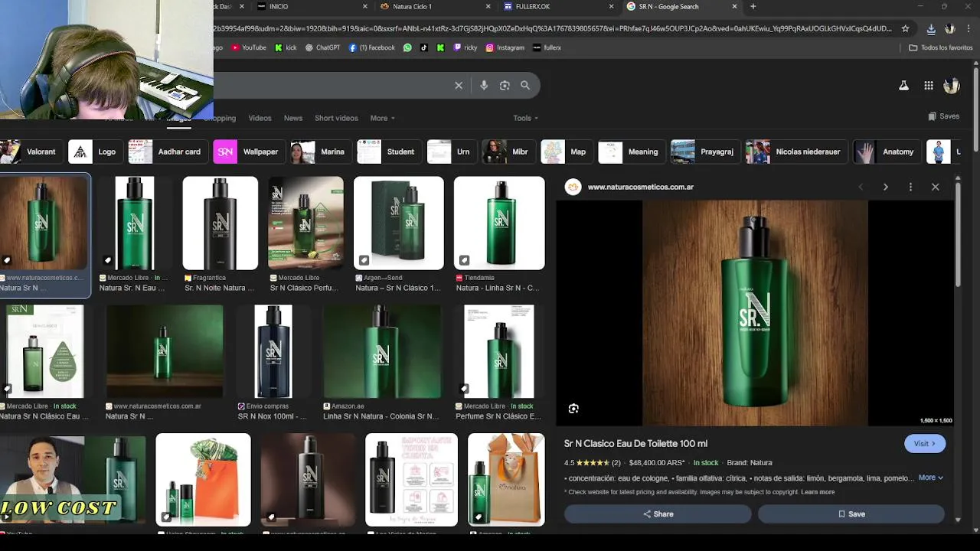
Task: Open the Google apps grid icon
Action: coord(929,86)
